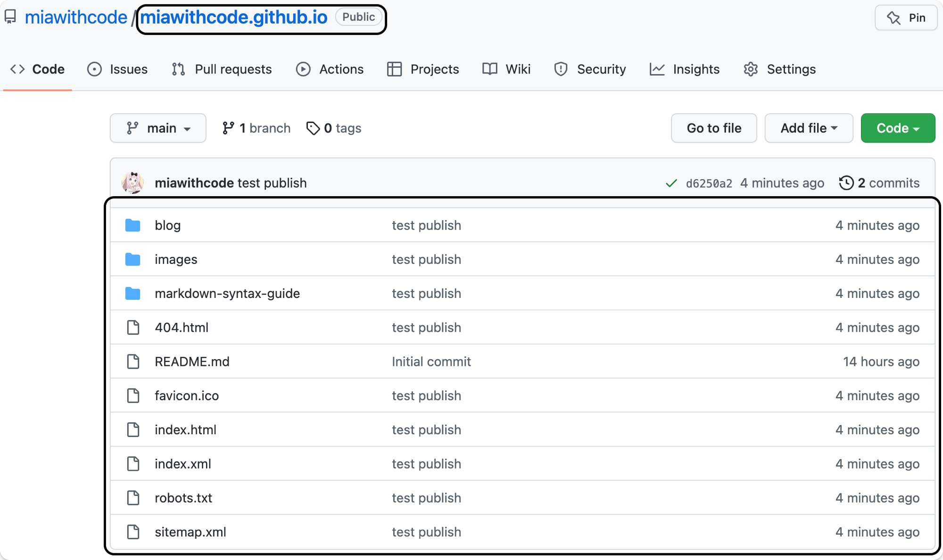Click the repository icon beside miawithcode
The image size is (943, 560).
(x=10, y=17)
